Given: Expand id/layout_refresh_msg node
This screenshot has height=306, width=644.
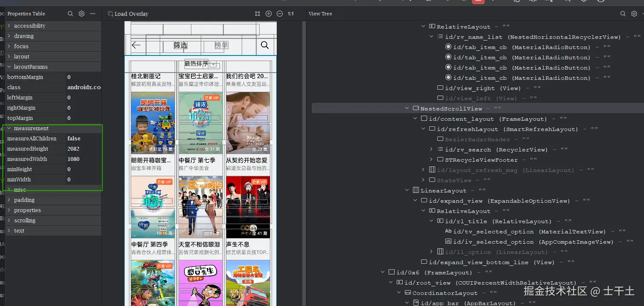Looking at the screenshot, I should tap(423, 170).
